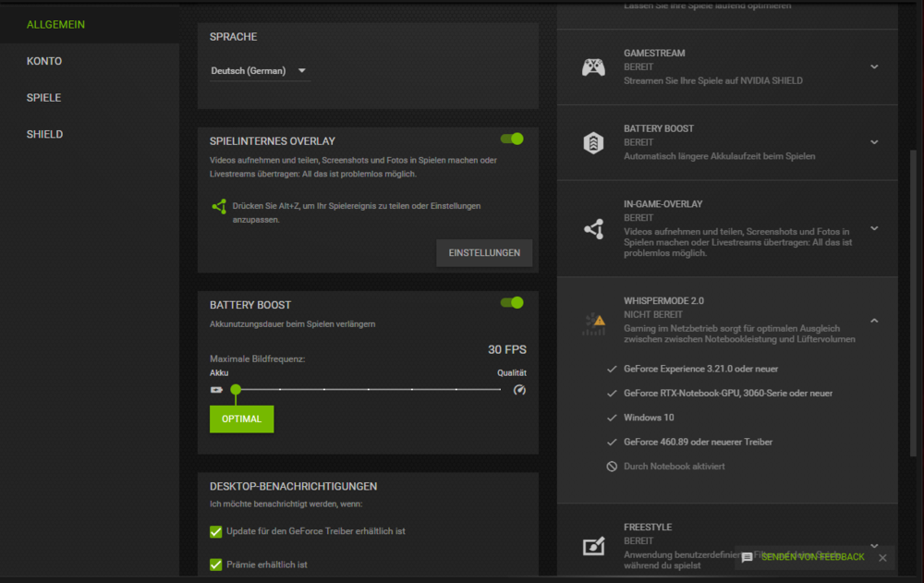Viewport: 924px width, 583px height.
Task: Click the feedback speech bubble icon
Action: [x=747, y=557]
